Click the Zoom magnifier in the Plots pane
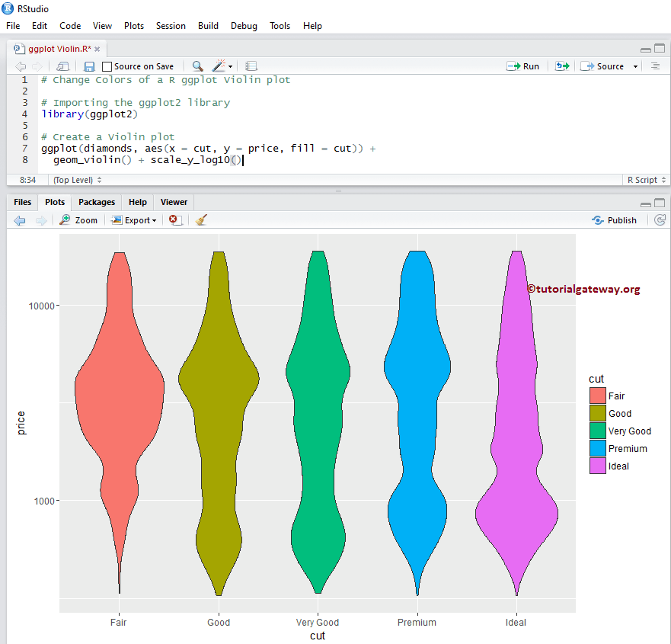Image resolution: width=671 pixels, height=644 pixels. point(78,220)
